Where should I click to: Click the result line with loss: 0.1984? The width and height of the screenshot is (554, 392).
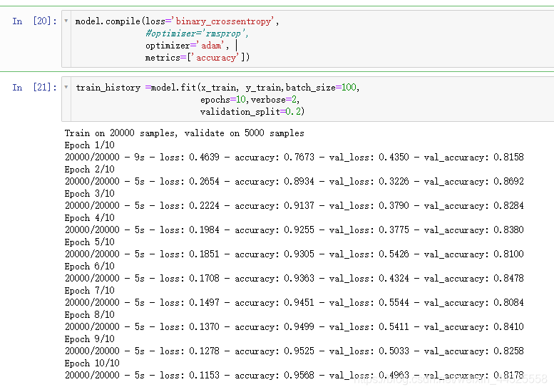click(294, 230)
